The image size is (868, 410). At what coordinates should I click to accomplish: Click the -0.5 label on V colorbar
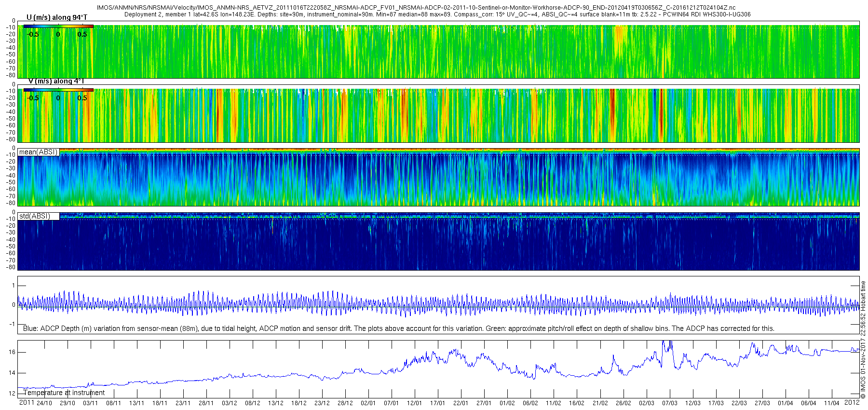tap(32, 98)
